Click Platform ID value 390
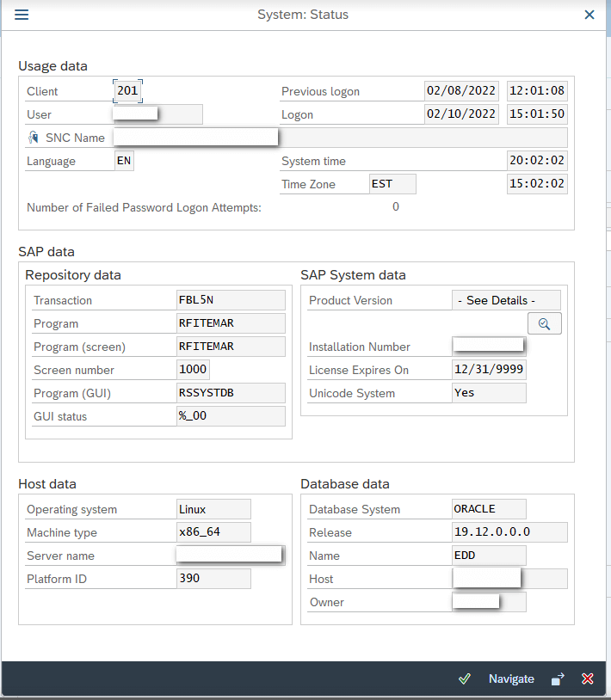 tap(213, 579)
